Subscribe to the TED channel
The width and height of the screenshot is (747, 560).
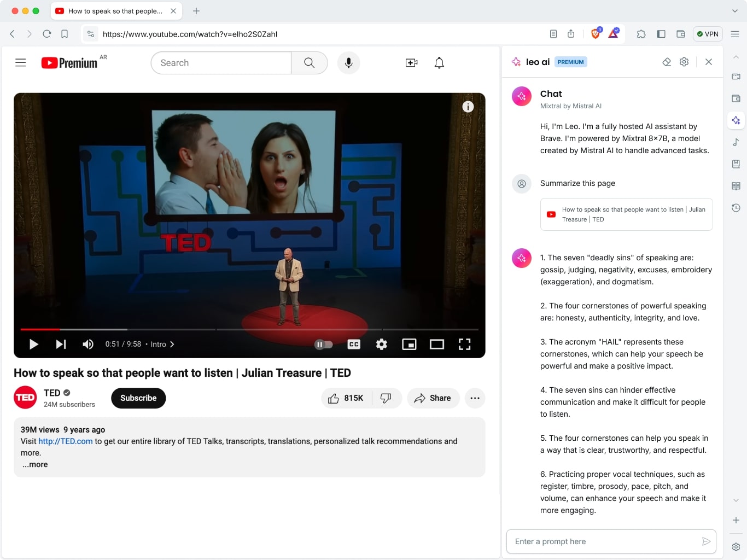pyautogui.click(x=138, y=398)
